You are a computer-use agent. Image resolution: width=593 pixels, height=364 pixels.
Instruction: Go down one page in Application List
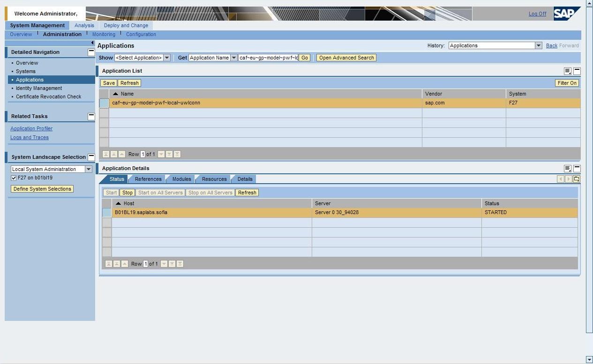[169, 154]
